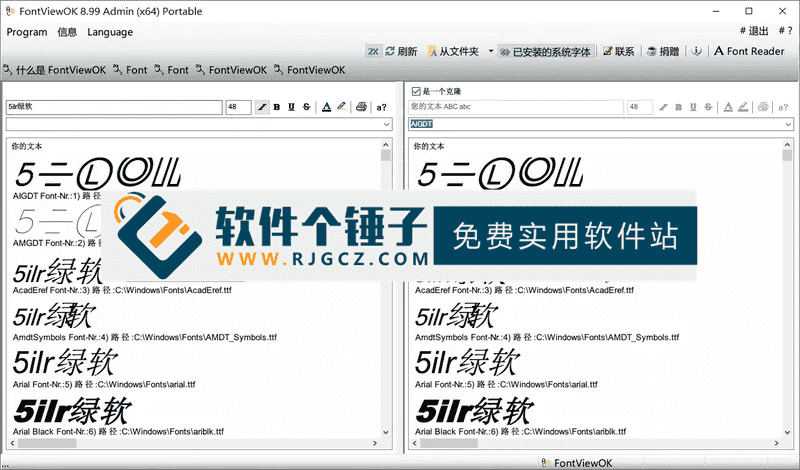The image size is (800, 470).
Task: Load fonts via 从文件夹 button
Action: [454, 52]
